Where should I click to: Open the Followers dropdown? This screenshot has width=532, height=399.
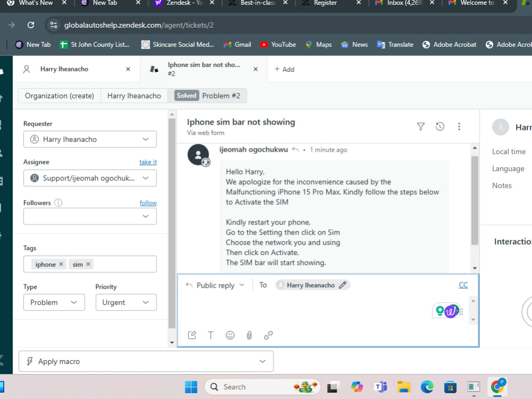90,216
